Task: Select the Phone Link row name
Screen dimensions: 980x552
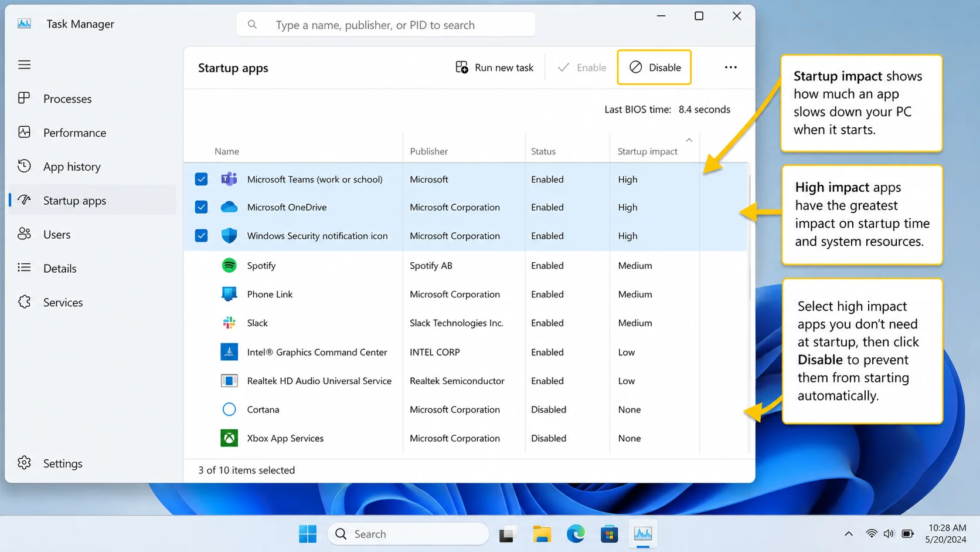Action: [x=270, y=294]
